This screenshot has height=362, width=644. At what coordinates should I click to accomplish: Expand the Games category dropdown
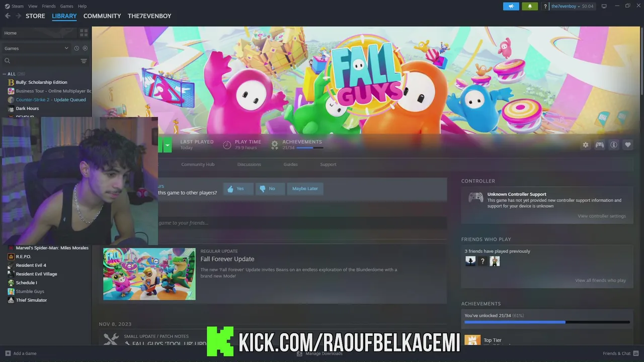pyautogui.click(x=36, y=48)
